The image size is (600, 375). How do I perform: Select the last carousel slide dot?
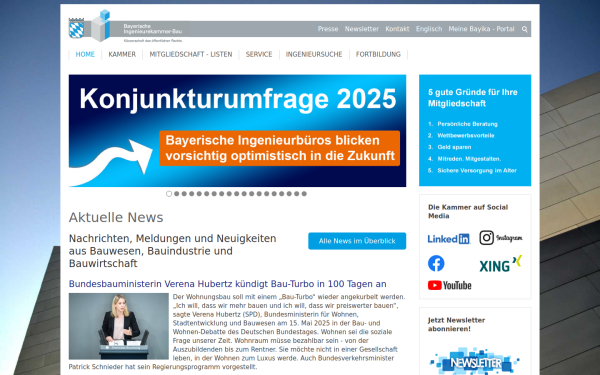point(304,194)
